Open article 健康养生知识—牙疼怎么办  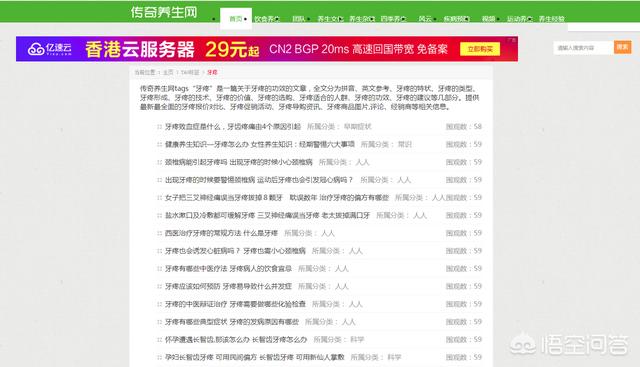point(260,144)
